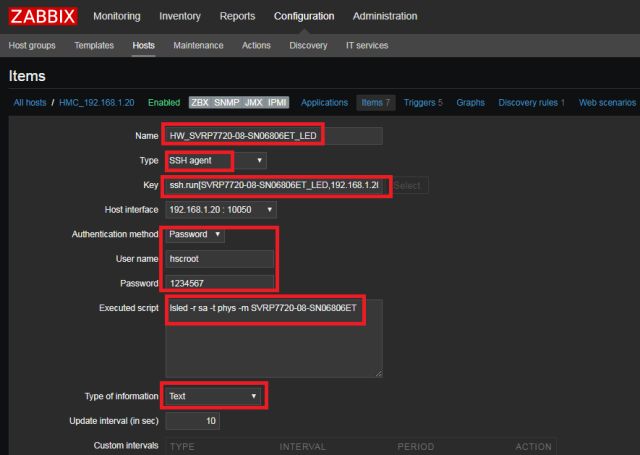Click the IPMI availability badge
Screen dimensions: 640x455
click(x=277, y=102)
